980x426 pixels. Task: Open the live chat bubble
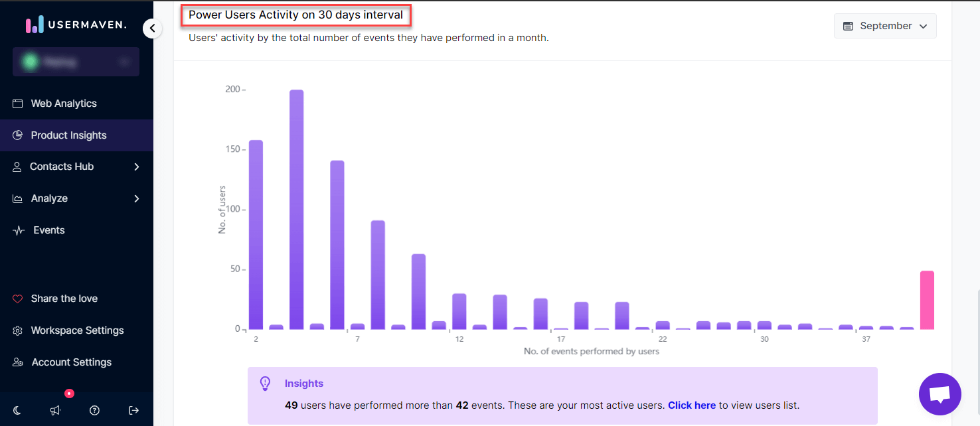click(x=939, y=393)
